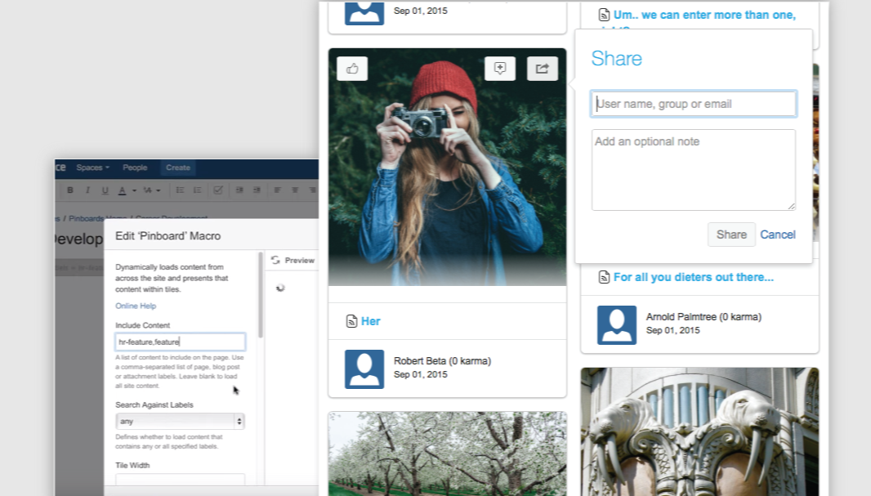Toggle underline formatting in editor toolbar
Viewport: 871px width, 496px height.
coord(105,190)
